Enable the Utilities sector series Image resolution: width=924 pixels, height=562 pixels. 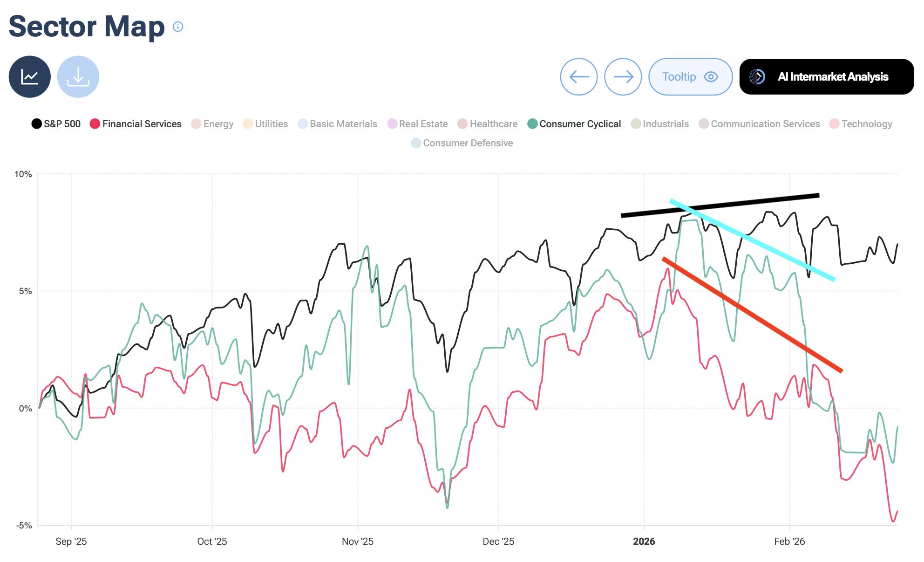coord(265,124)
